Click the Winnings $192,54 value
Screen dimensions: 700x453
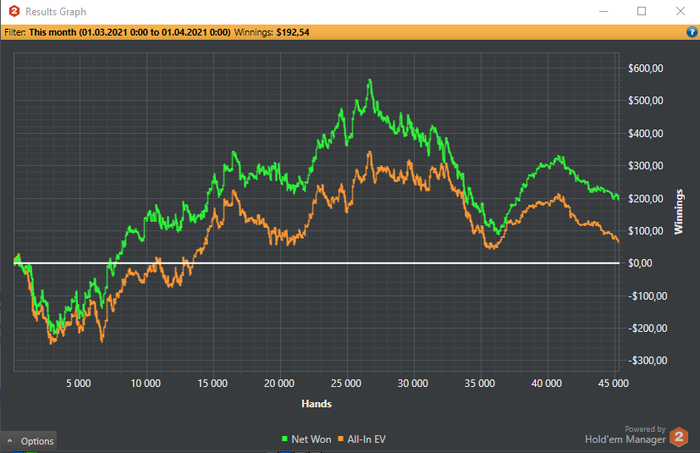[293, 32]
